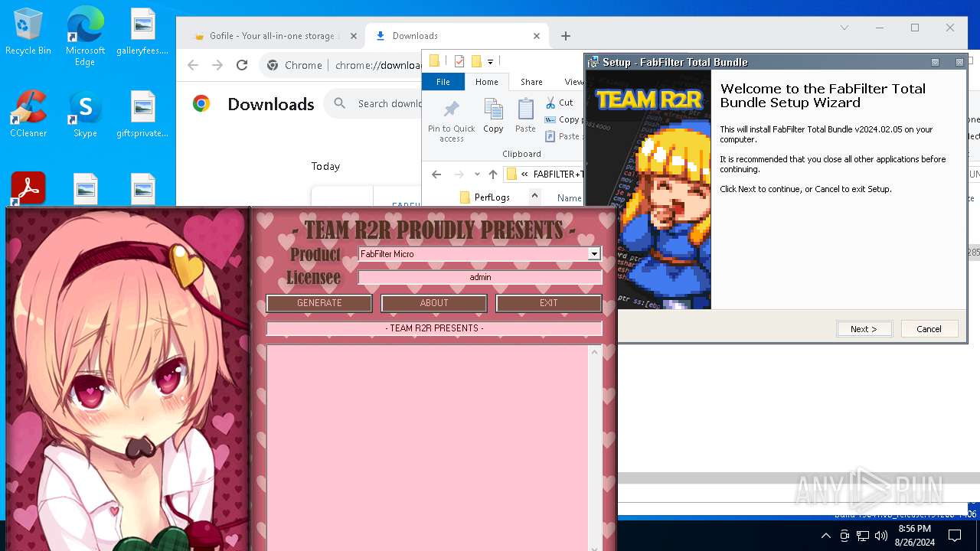Click Next in FabFilter setup wizard
This screenshot has height=551, width=980.
point(864,329)
